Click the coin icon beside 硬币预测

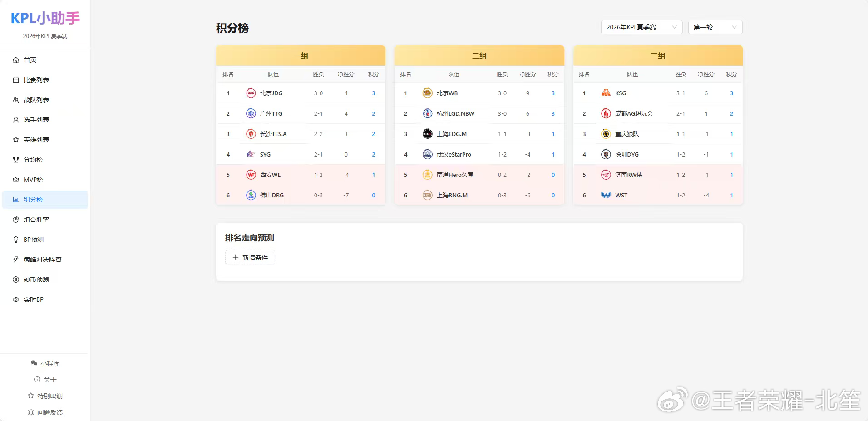pos(16,279)
